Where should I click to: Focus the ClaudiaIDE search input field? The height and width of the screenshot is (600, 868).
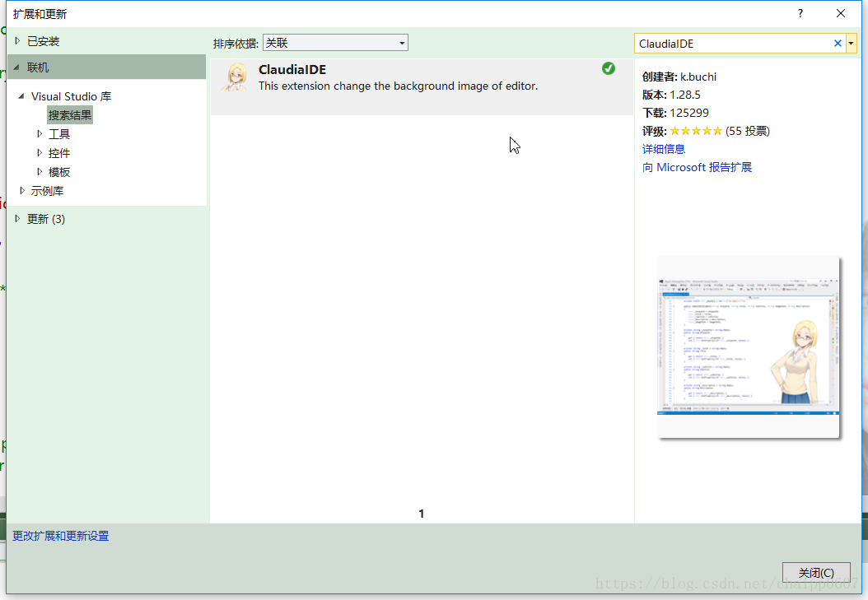tap(734, 44)
